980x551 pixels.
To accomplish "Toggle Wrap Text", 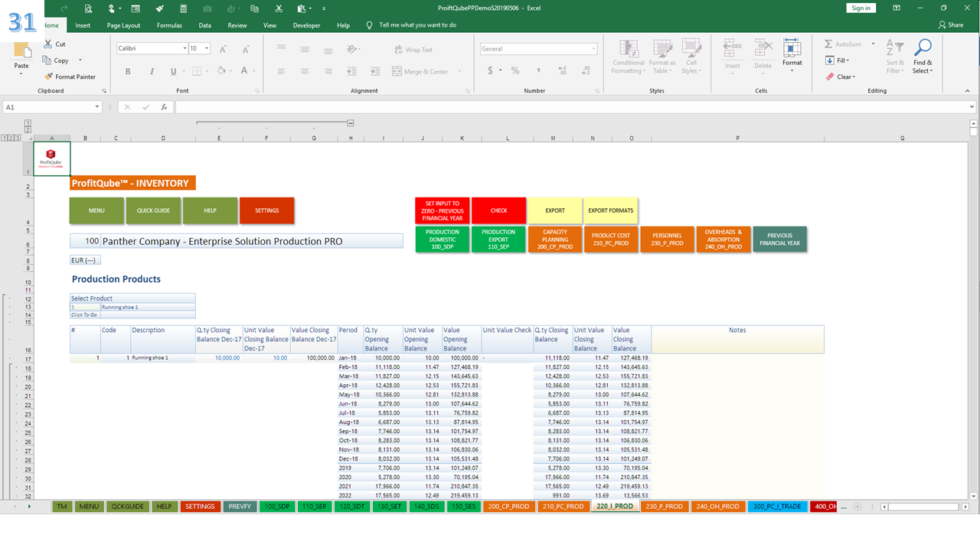I will tap(413, 50).
